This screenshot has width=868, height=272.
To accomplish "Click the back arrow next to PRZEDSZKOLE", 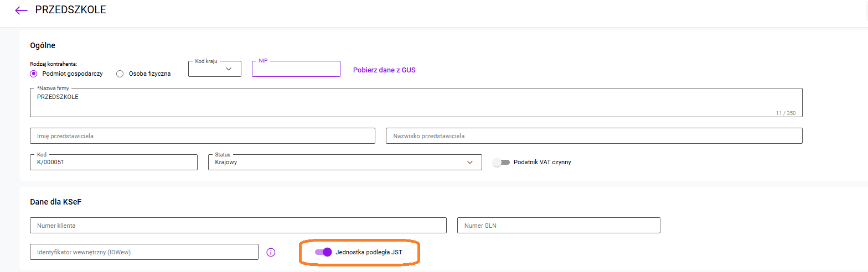I will pyautogui.click(x=21, y=10).
